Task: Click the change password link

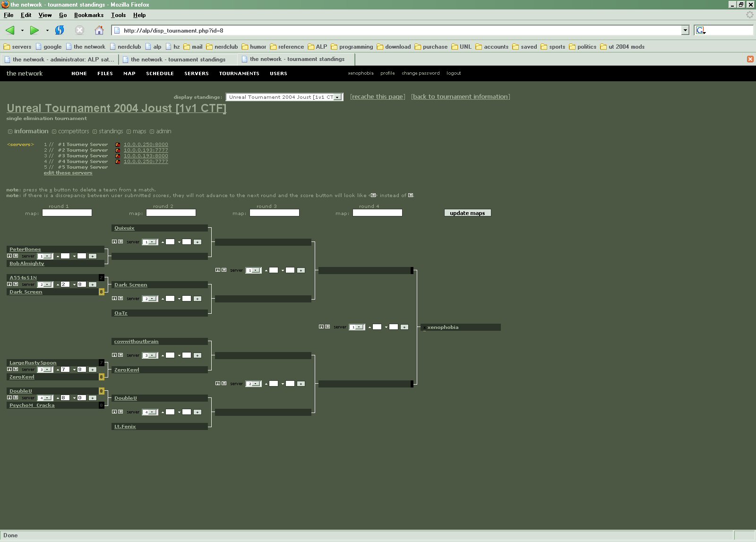Action: click(421, 73)
